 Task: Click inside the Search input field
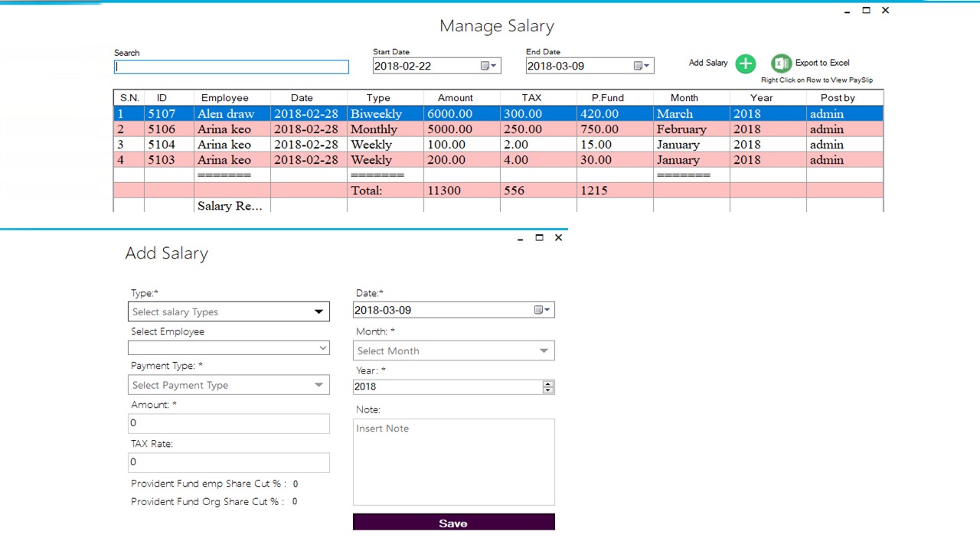pyautogui.click(x=230, y=67)
